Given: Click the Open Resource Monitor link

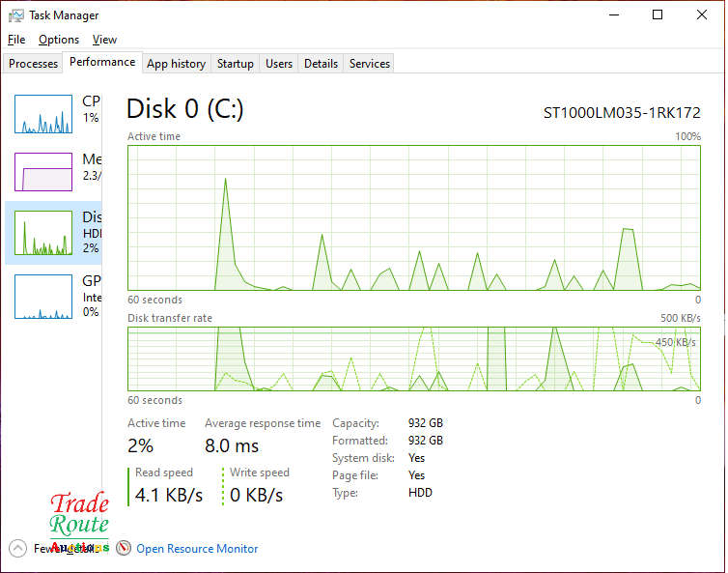Looking at the screenshot, I should (x=197, y=549).
